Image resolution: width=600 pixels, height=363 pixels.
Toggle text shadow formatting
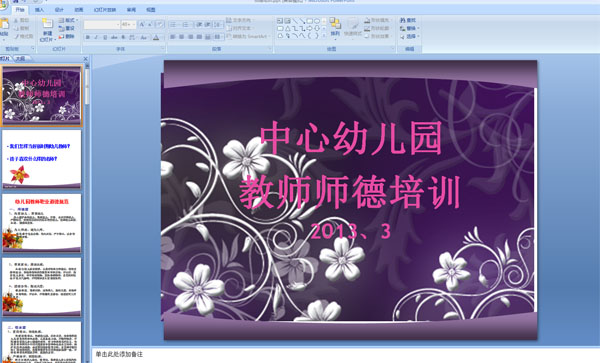(123, 37)
